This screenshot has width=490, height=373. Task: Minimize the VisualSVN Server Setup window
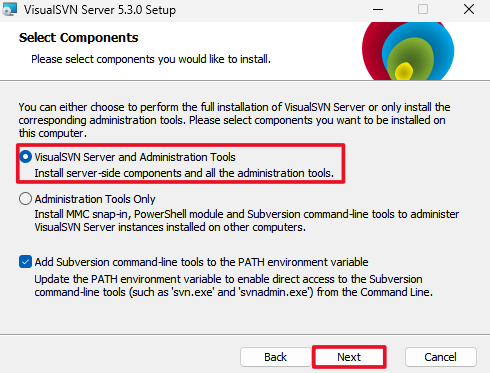(378, 9)
